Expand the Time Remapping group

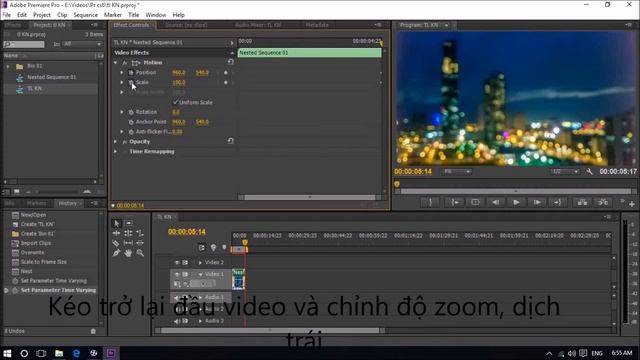click(x=116, y=151)
